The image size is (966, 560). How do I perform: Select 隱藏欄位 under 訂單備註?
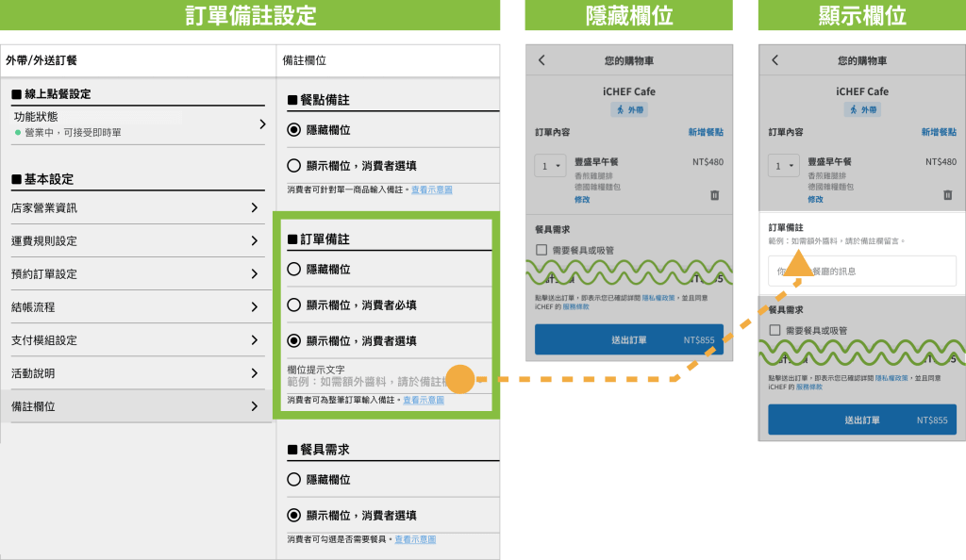tap(294, 269)
